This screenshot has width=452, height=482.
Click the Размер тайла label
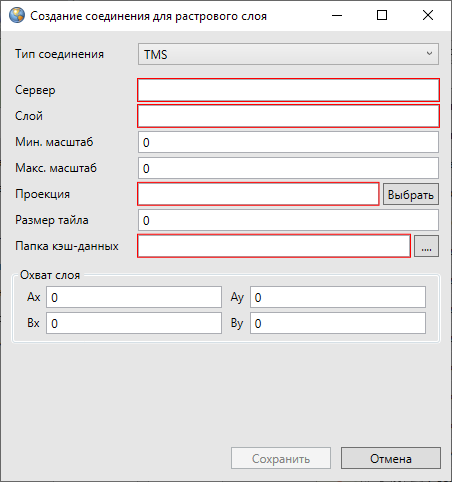point(52,220)
